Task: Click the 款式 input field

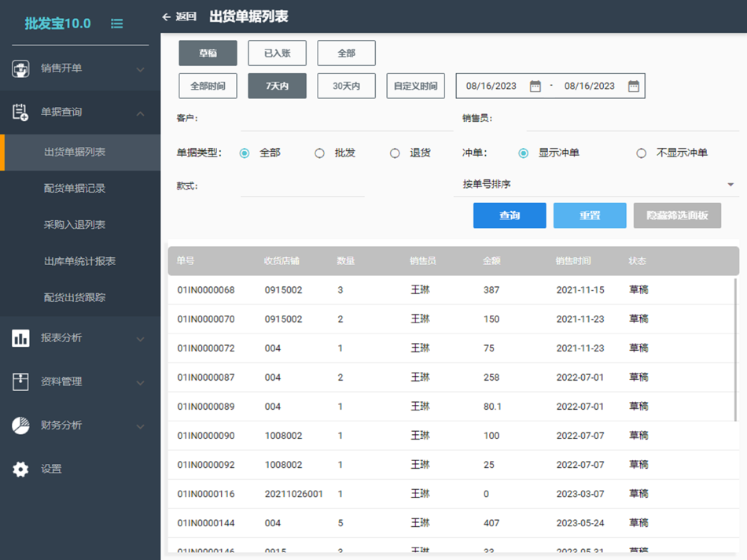Action: click(303, 186)
